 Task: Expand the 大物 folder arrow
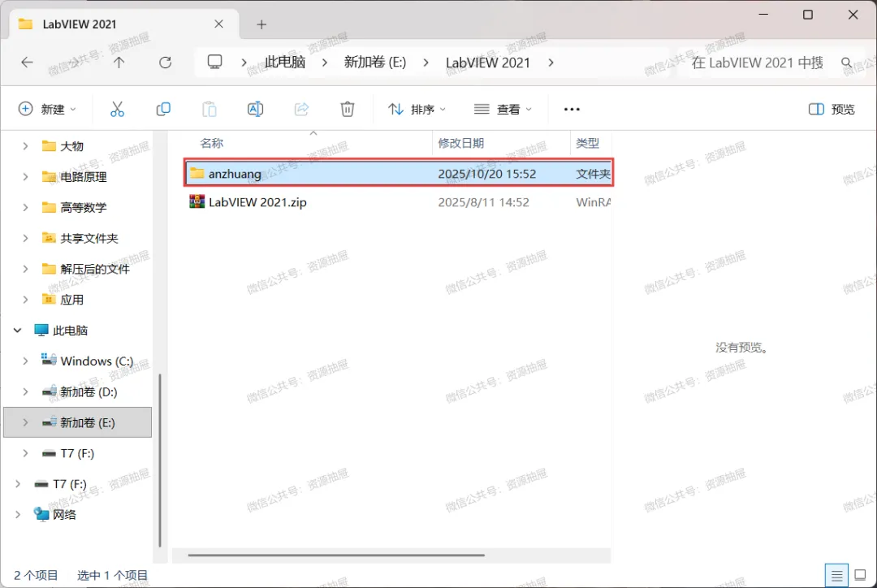(x=25, y=146)
